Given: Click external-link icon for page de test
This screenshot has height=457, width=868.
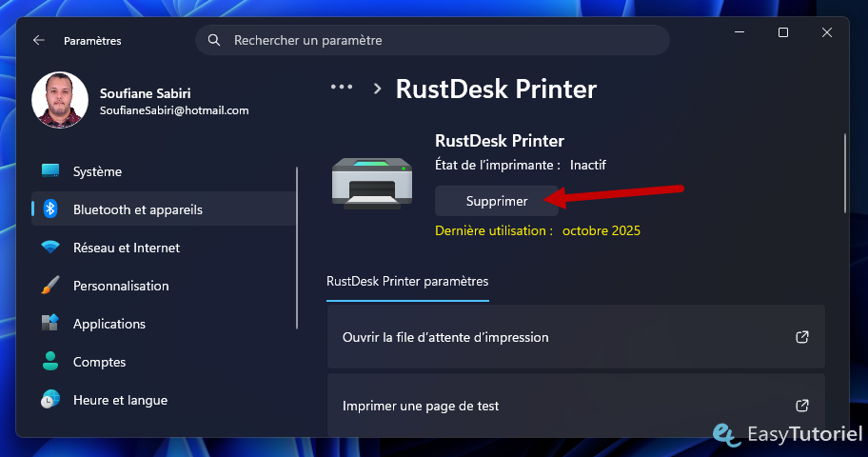Looking at the screenshot, I should point(802,406).
